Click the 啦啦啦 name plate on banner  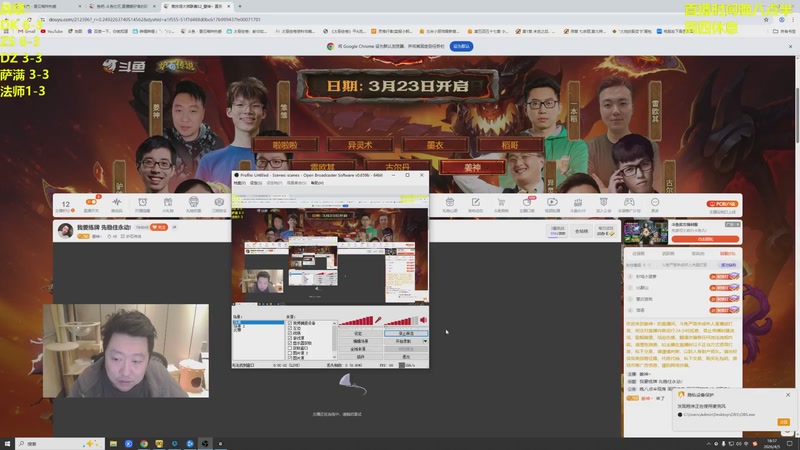click(285, 145)
